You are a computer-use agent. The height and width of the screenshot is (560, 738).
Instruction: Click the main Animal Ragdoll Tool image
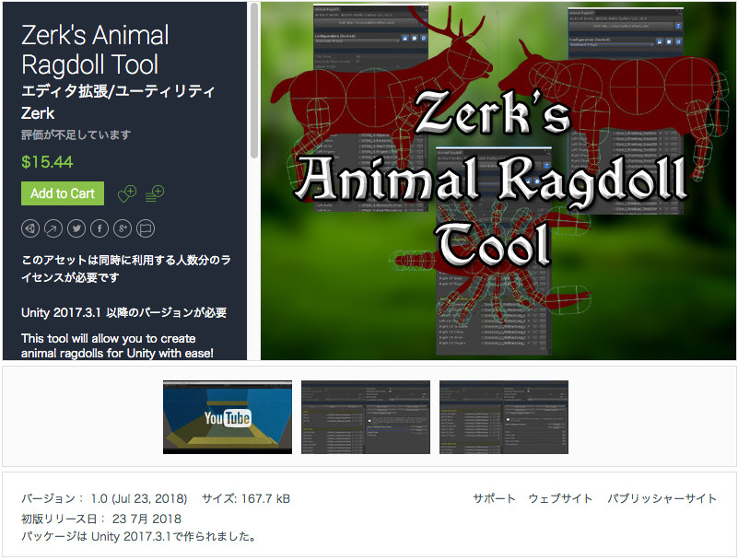498,181
